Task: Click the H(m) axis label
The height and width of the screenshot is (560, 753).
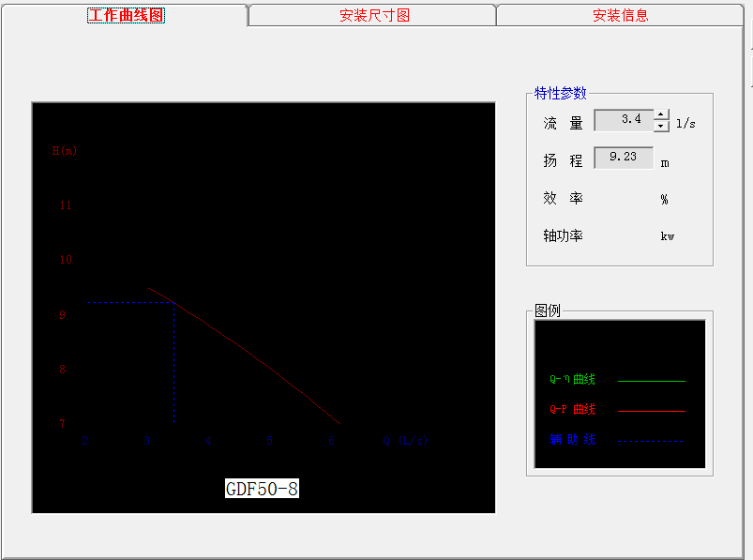Action: [x=65, y=151]
